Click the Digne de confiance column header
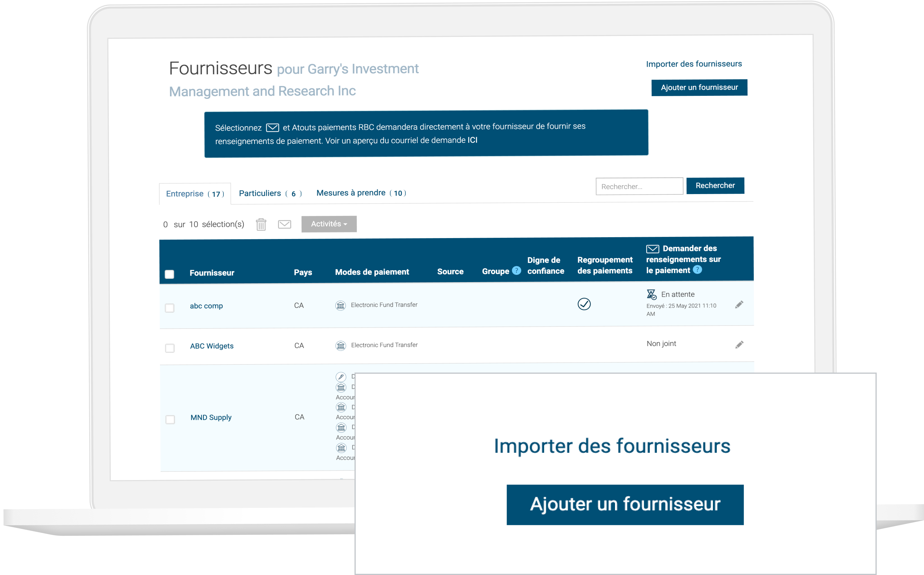This screenshot has height=575, width=924. [x=546, y=265]
